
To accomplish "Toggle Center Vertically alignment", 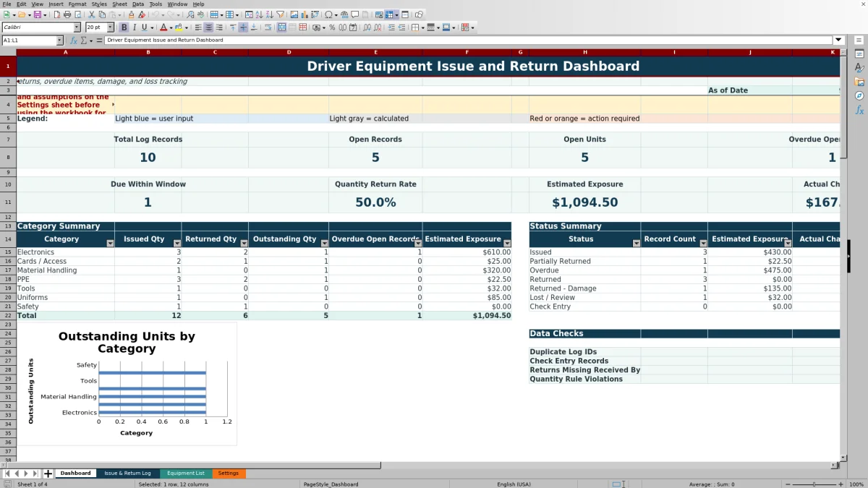I will [x=243, y=27].
